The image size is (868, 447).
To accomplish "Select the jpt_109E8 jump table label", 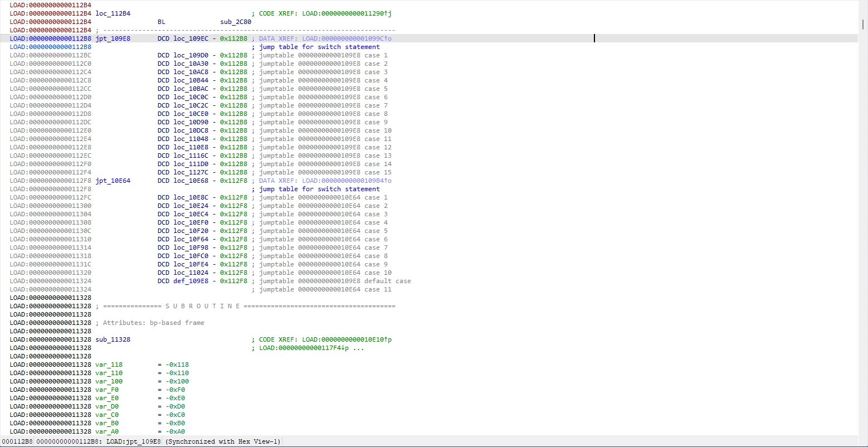I will click(x=113, y=38).
